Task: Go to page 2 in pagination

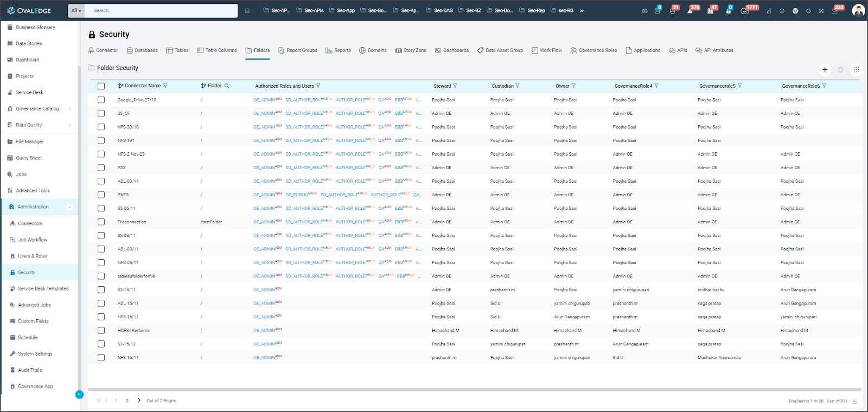Action: point(127,401)
